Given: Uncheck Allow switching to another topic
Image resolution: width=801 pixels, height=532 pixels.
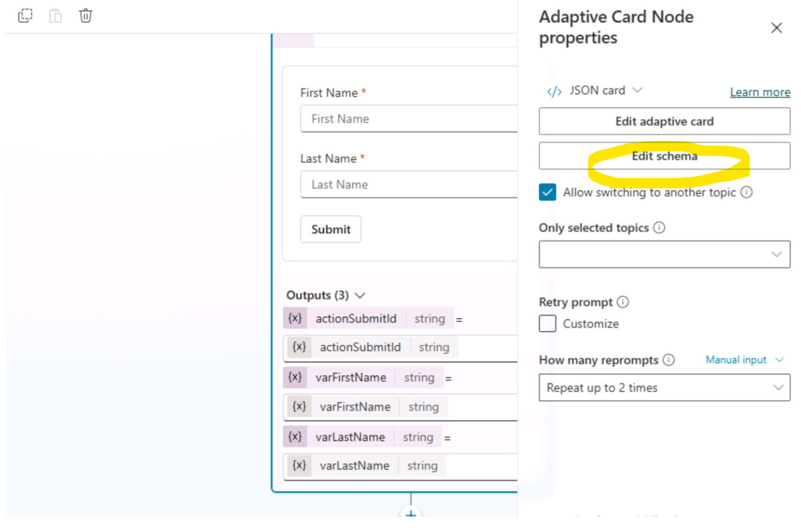Looking at the screenshot, I should tap(547, 192).
